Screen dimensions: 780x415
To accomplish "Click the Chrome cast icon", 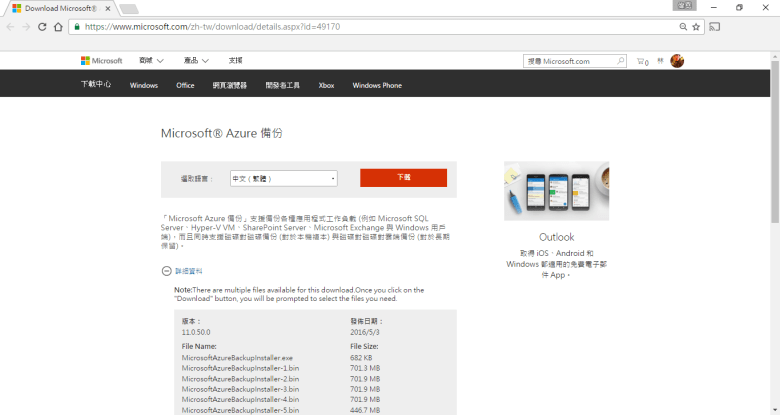I will [x=715, y=26].
